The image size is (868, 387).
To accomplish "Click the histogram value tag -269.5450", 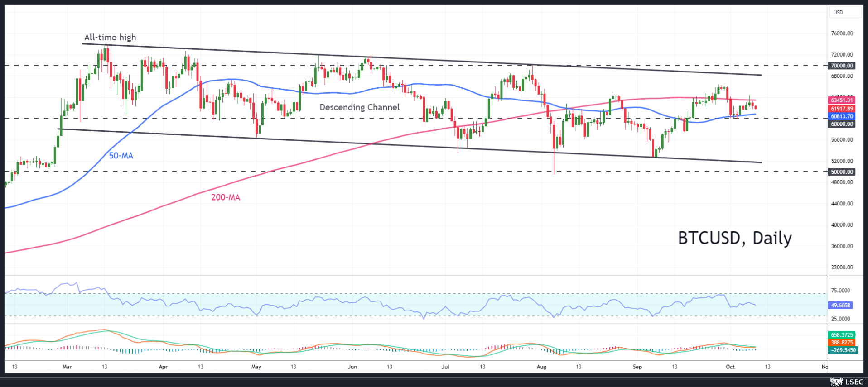I will pos(842,350).
